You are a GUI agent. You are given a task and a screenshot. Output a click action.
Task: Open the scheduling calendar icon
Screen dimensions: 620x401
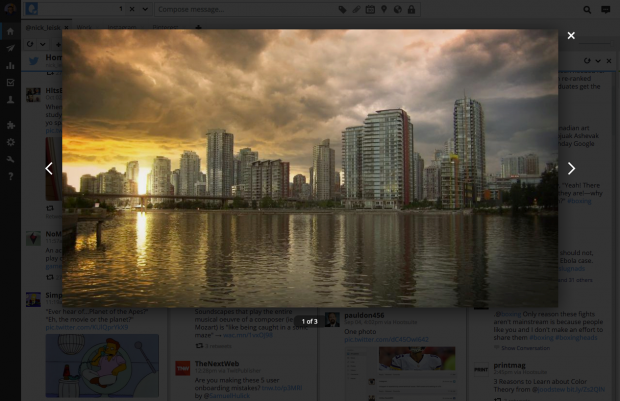pos(370,9)
